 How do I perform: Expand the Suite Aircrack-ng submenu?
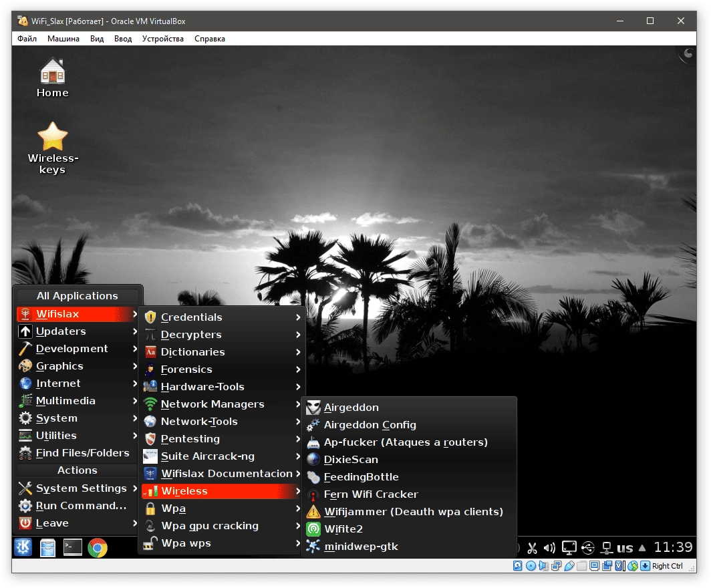(222, 456)
